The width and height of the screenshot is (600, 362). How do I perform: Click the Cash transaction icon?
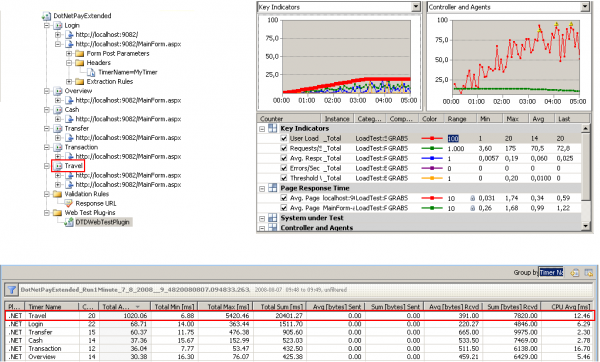58,110
